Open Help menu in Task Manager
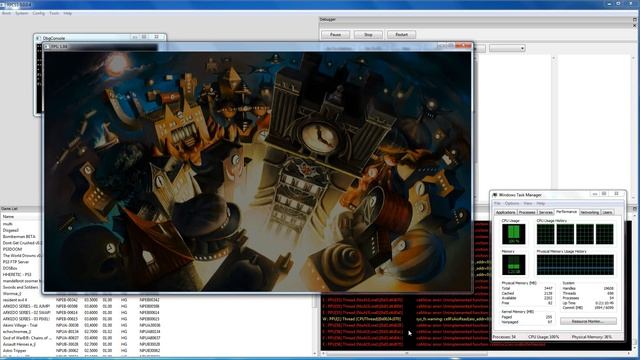This screenshot has width=640, height=360. coord(541,203)
